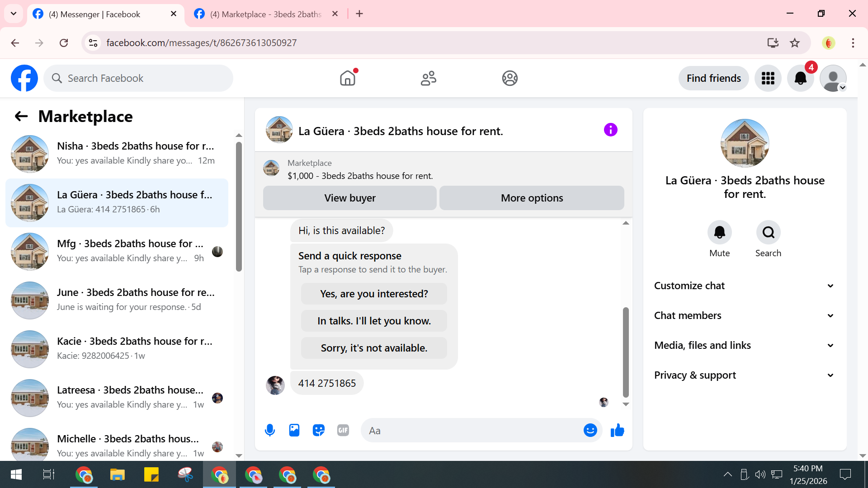Search within the conversation

click(768, 232)
